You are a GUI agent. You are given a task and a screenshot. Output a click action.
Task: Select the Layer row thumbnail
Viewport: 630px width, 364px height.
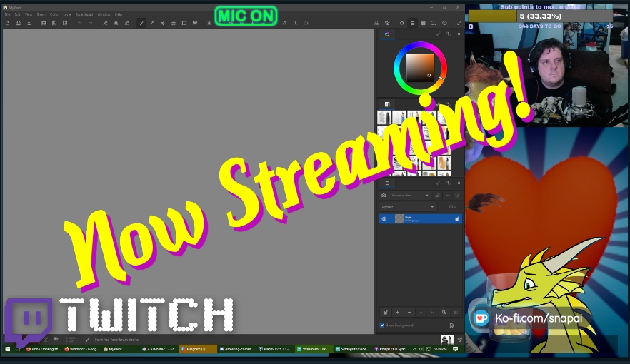(x=399, y=218)
